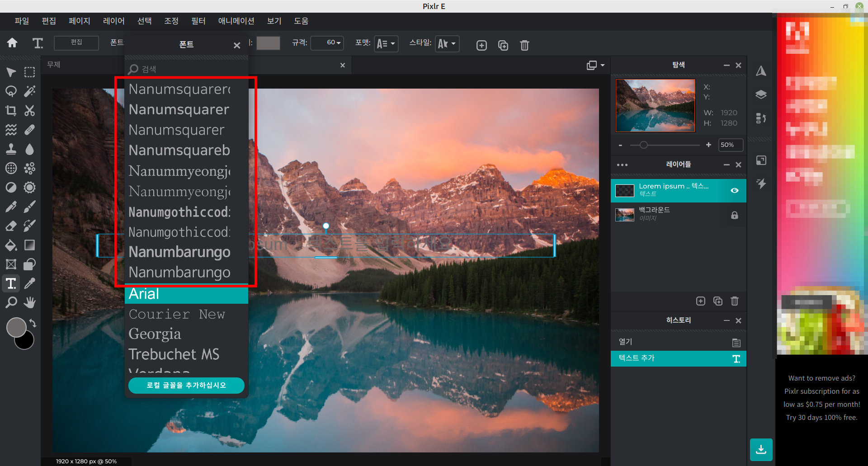The height and width of the screenshot is (466, 868).
Task: Select the Magic Wand tool
Action: [30, 91]
